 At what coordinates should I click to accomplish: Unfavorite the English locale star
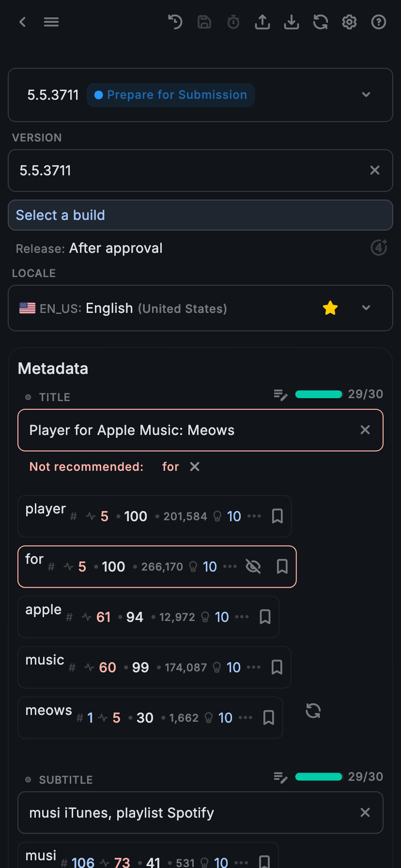(330, 308)
